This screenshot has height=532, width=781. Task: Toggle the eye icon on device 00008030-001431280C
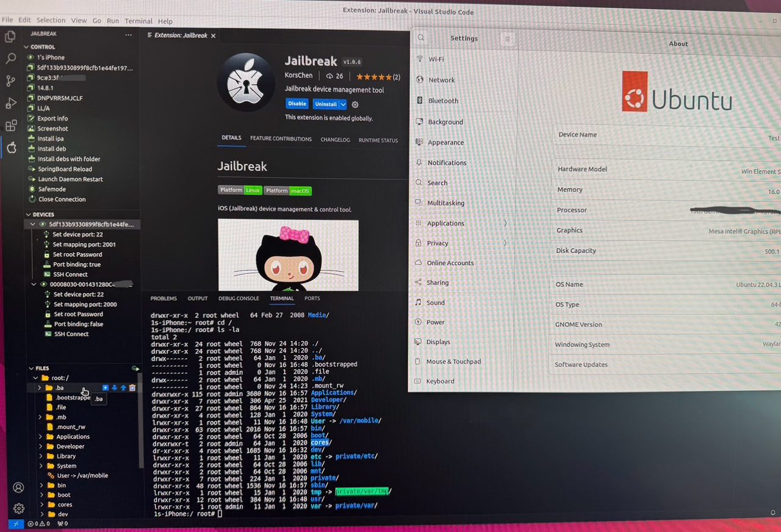pyautogui.click(x=43, y=284)
